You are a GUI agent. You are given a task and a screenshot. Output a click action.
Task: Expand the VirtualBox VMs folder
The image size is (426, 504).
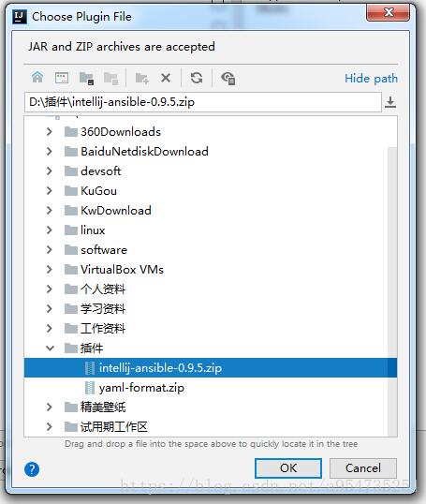49,270
